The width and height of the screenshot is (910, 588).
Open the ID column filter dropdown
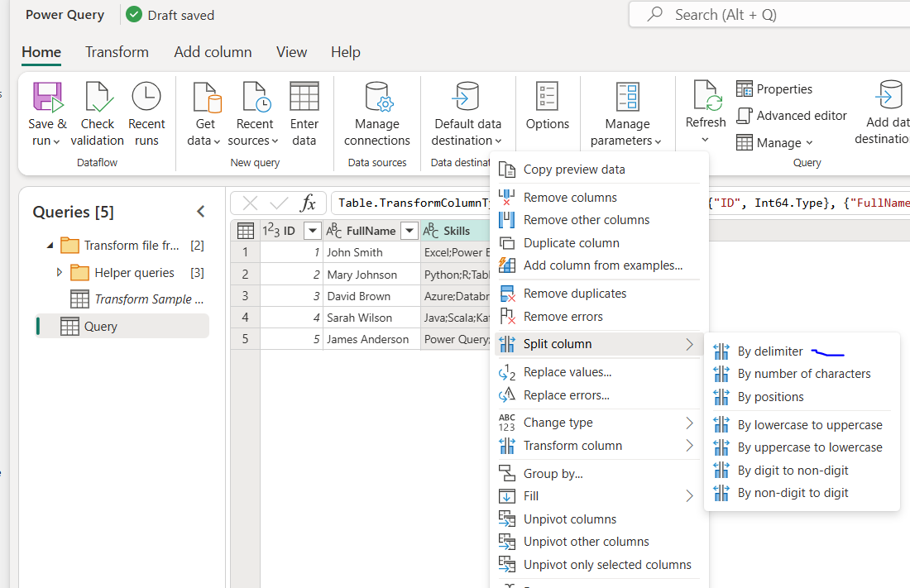pos(312,231)
